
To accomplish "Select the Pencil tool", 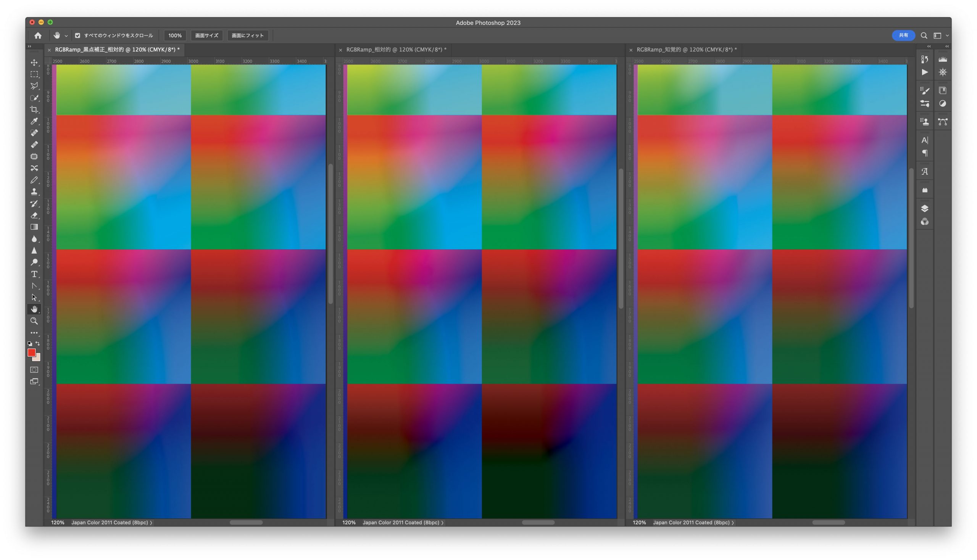I will click(34, 180).
